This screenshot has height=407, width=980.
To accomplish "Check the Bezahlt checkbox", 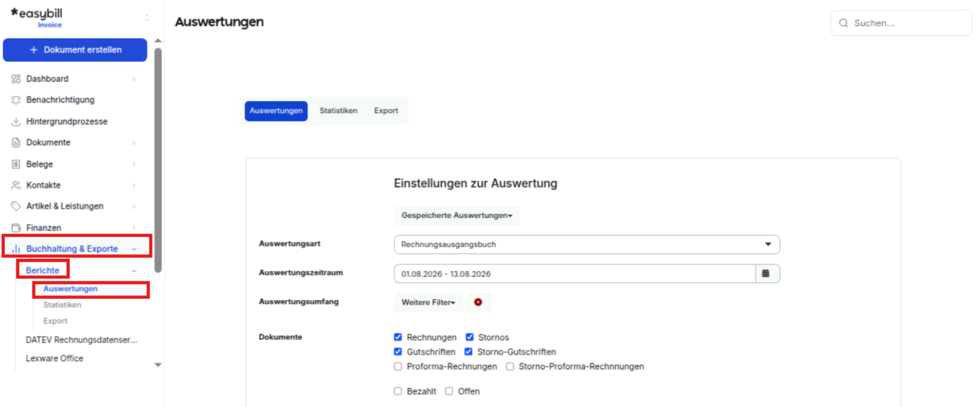I will 398,391.
